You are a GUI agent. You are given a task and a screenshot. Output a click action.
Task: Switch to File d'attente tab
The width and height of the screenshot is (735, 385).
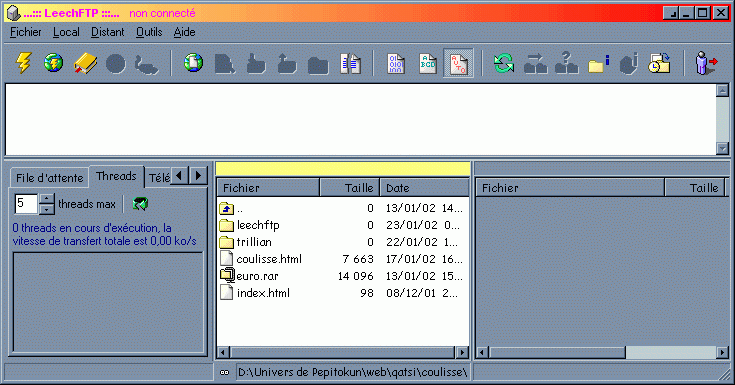click(50, 178)
